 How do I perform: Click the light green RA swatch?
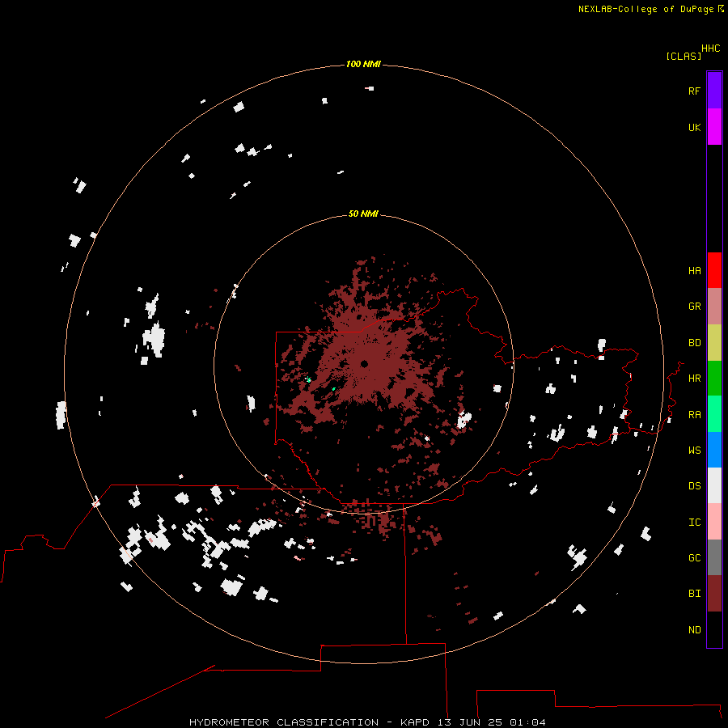coord(714,414)
